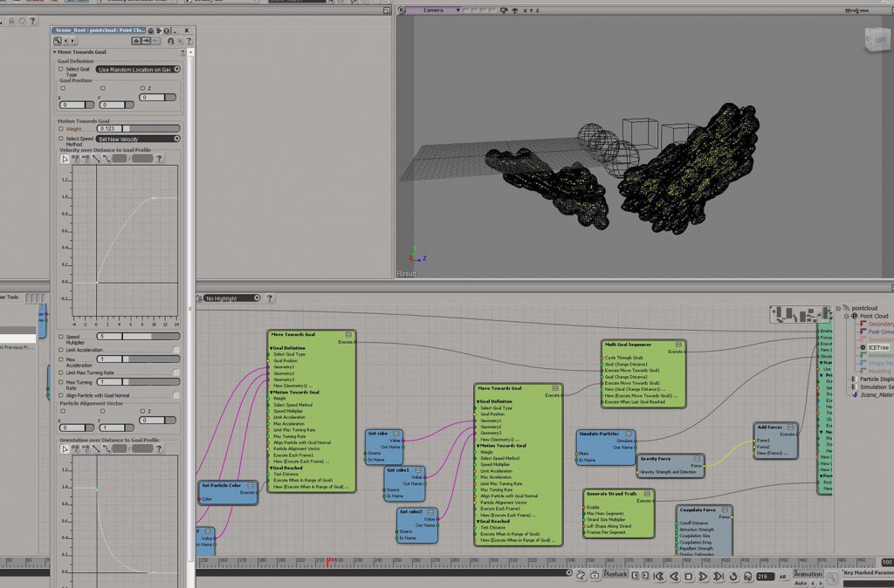Open the Select Goal Type dropdown
The width and height of the screenshot is (894, 588).
pos(138,69)
